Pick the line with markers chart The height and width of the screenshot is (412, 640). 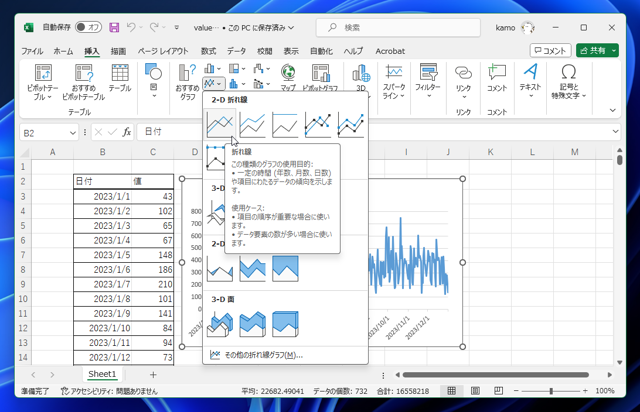tap(317, 125)
